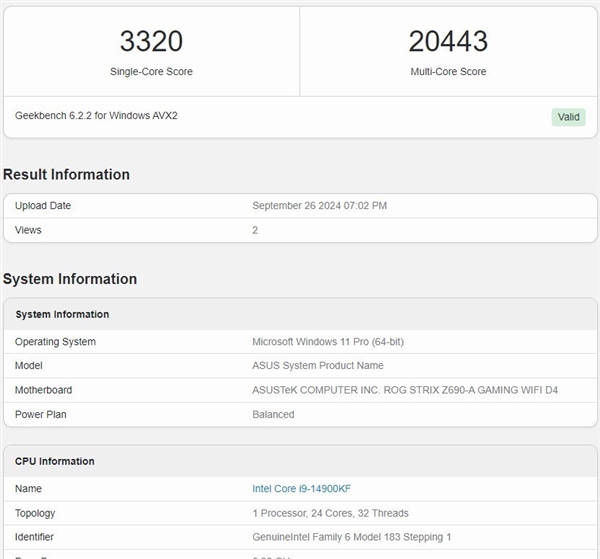Click the Result Information heading
600x559 pixels.
point(66,175)
